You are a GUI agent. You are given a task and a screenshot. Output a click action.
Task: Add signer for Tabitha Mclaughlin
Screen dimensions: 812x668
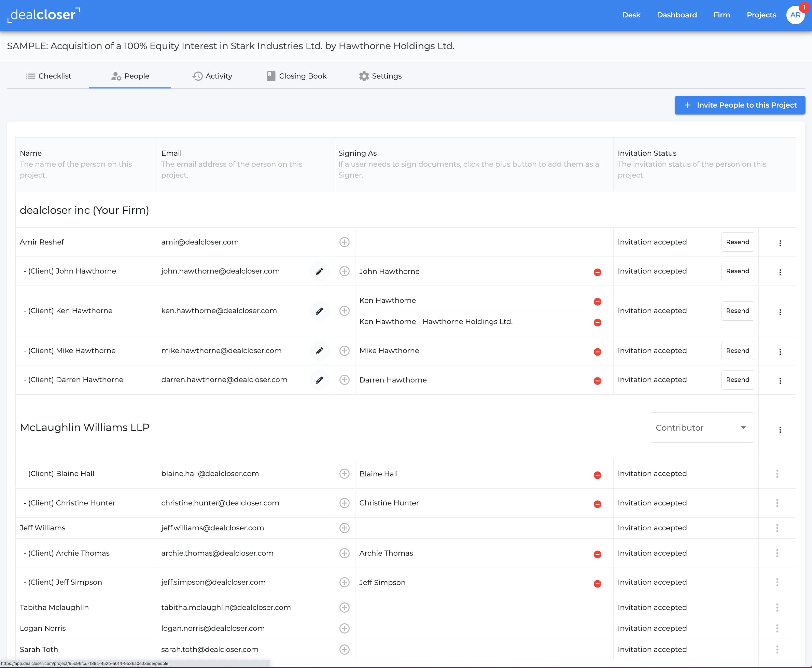point(344,608)
